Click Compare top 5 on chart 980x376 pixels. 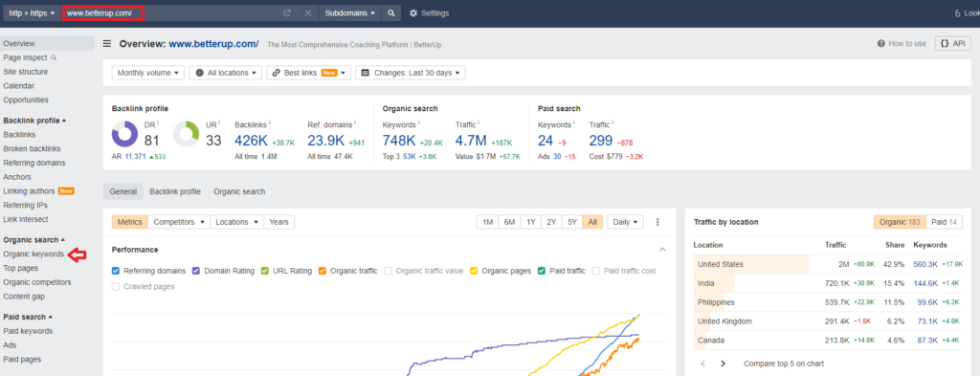tap(784, 364)
